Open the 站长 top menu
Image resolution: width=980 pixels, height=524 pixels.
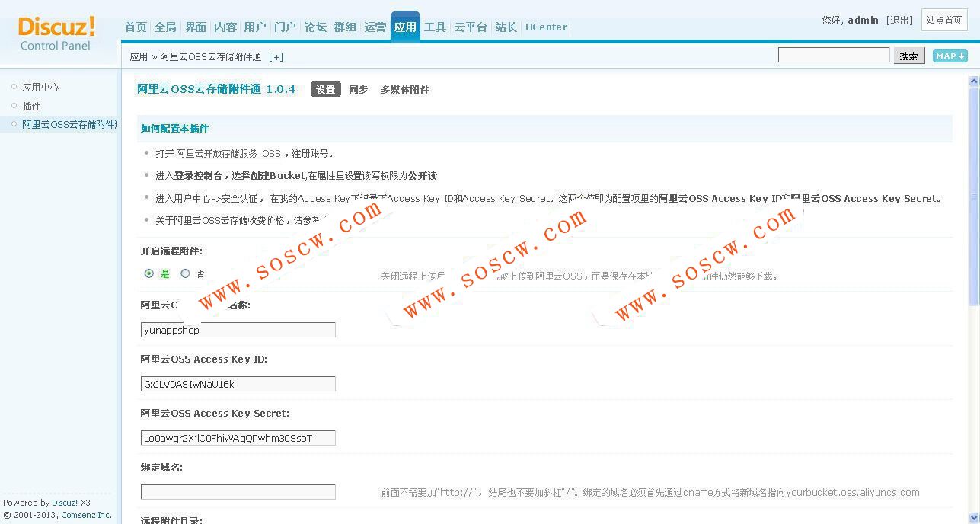(506, 27)
